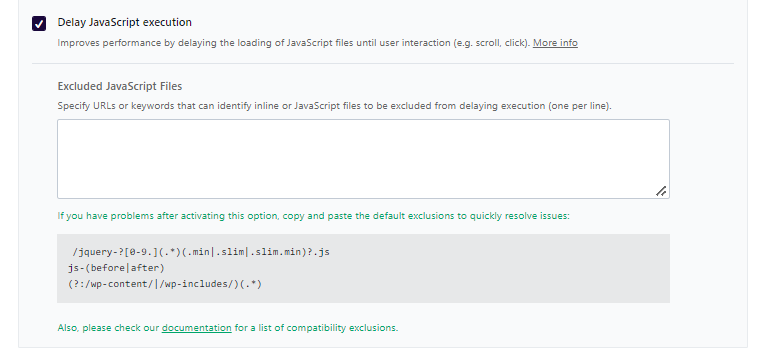Viewport: 765px width, 364px height.
Task: Click the js-(before|after) exclusion line
Action: [x=117, y=268]
